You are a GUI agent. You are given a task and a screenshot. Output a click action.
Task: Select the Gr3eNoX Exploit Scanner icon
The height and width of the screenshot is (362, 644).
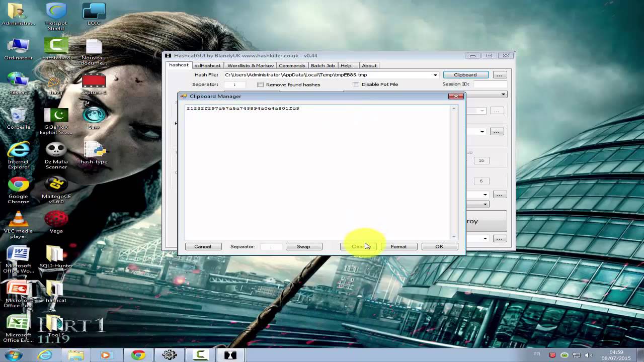tap(56, 121)
